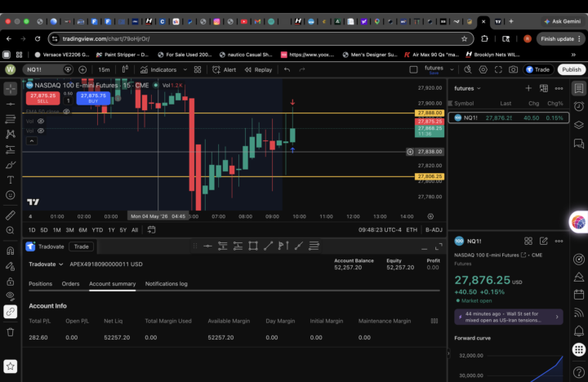Toggle magnet mode in left toolbar
The image size is (588, 382).
[x=11, y=251]
